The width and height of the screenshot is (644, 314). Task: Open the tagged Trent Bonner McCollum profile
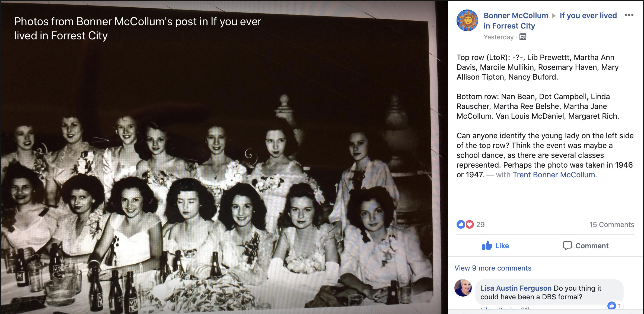click(554, 175)
